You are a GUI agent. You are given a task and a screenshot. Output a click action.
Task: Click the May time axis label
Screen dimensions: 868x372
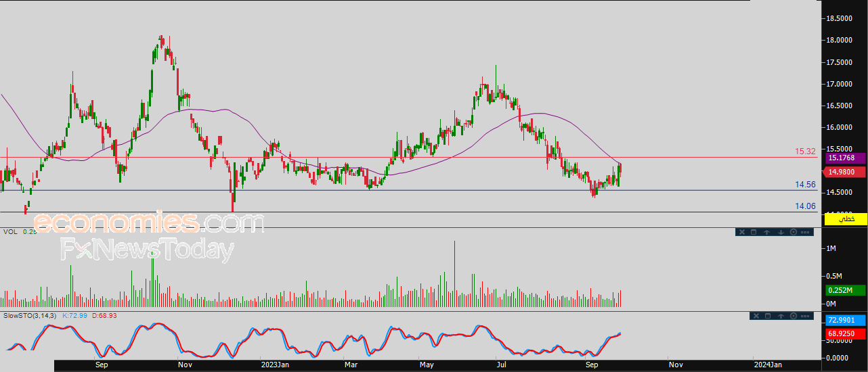click(427, 365)
